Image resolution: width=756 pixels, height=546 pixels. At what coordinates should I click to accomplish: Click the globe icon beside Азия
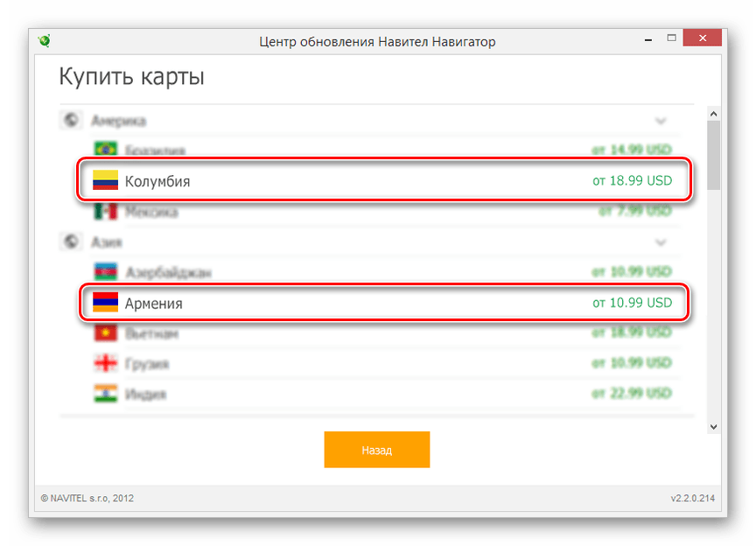pos(71,241)
